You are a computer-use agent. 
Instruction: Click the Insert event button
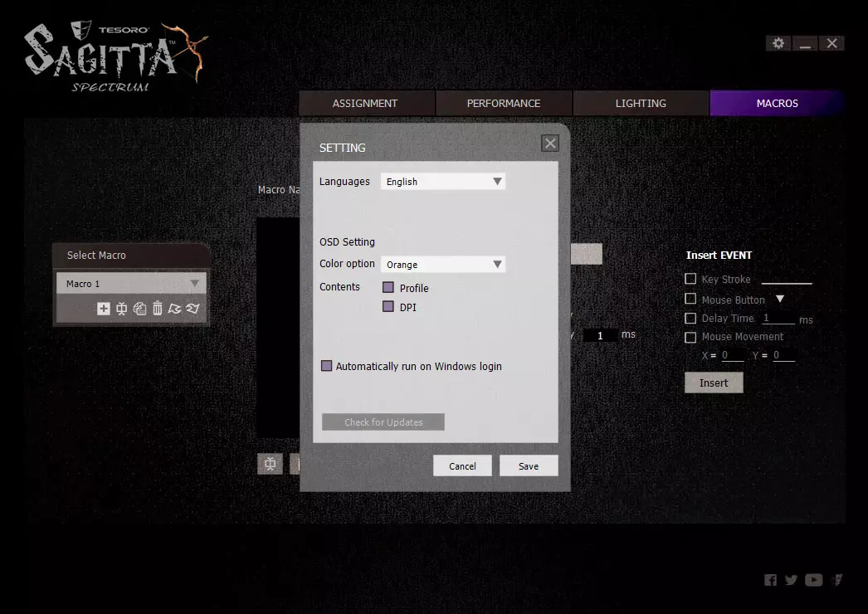click(x=714, y=383)
